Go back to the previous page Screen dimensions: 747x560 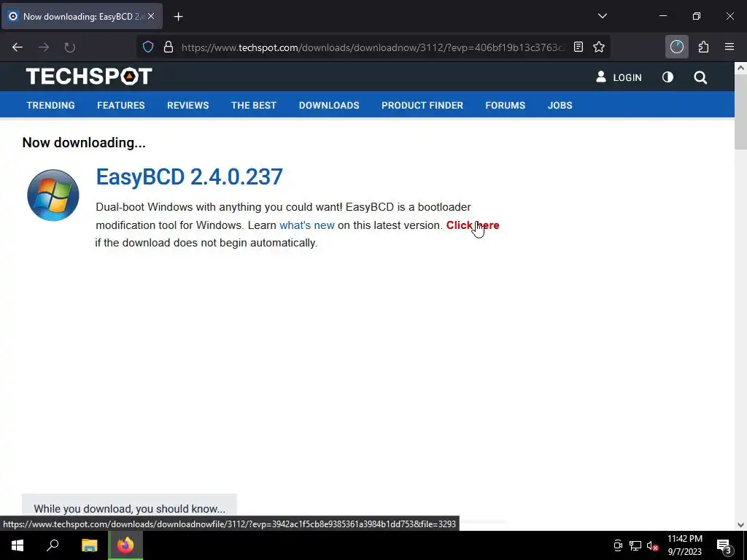18,47
